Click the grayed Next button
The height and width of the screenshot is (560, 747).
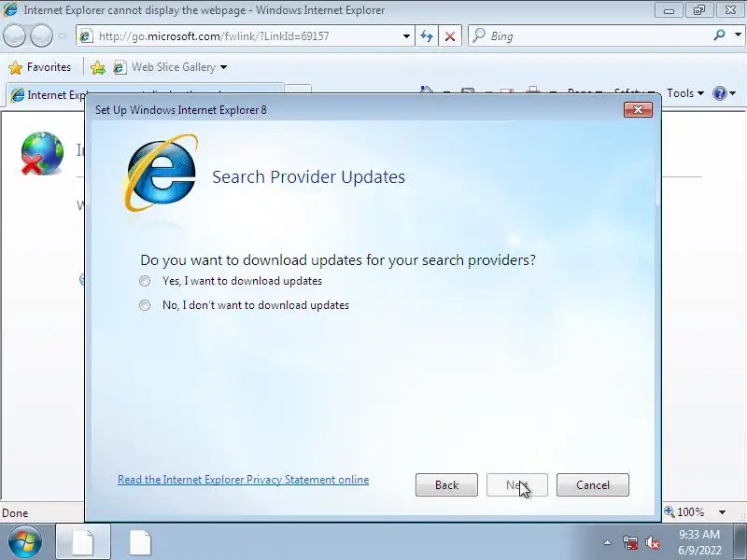tap(517, 484)
